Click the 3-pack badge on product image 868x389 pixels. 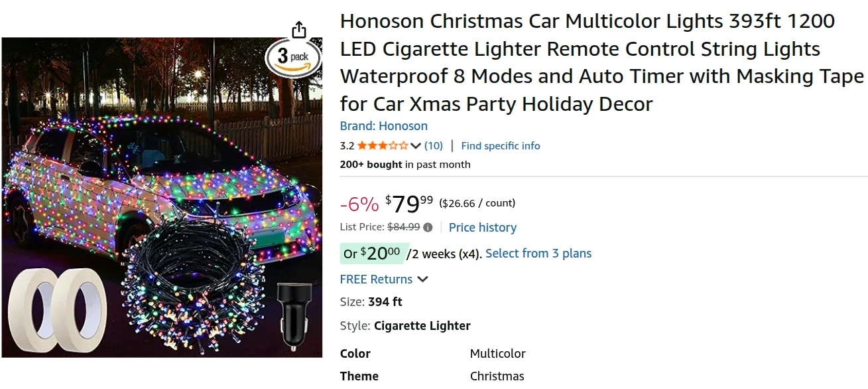[293, 58]
